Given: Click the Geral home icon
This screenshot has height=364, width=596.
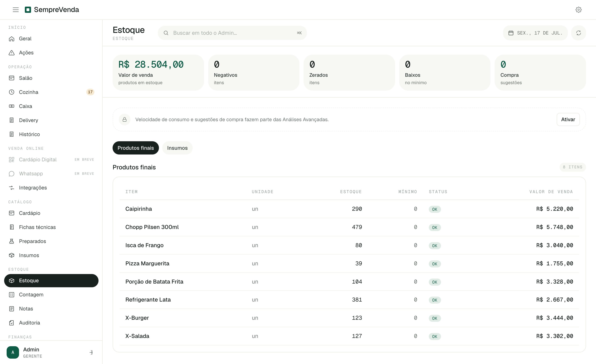Looking at the screenshot, I should (12, 39).
